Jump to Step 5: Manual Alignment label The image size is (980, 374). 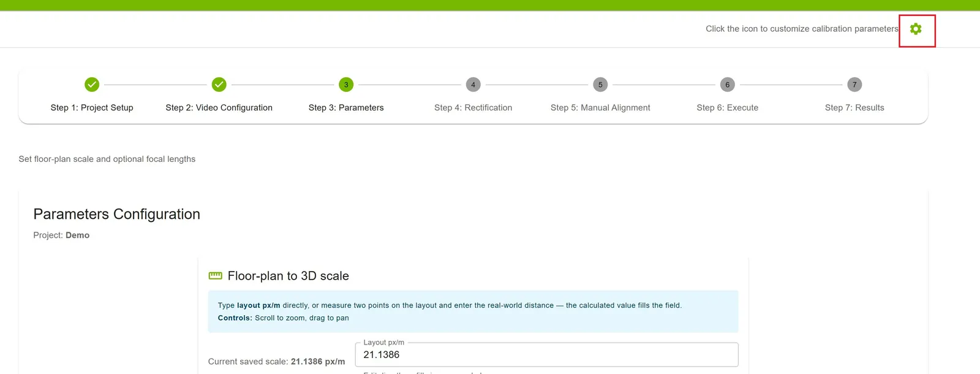600,107
